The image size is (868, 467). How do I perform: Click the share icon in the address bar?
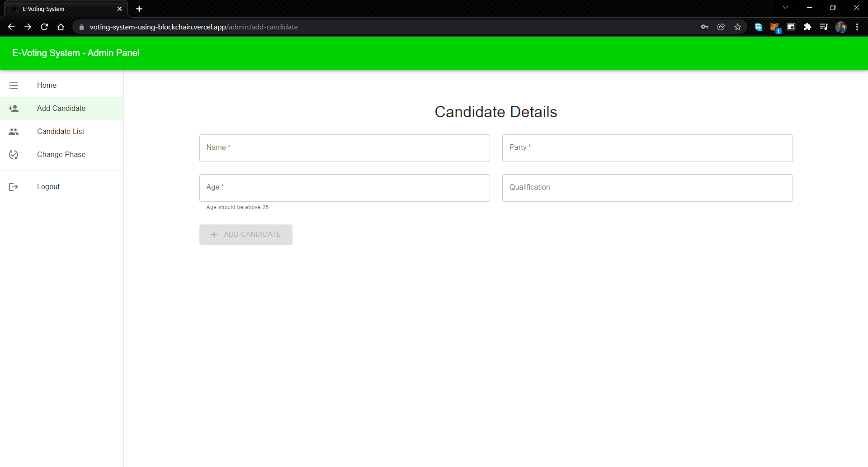(722, 27)
